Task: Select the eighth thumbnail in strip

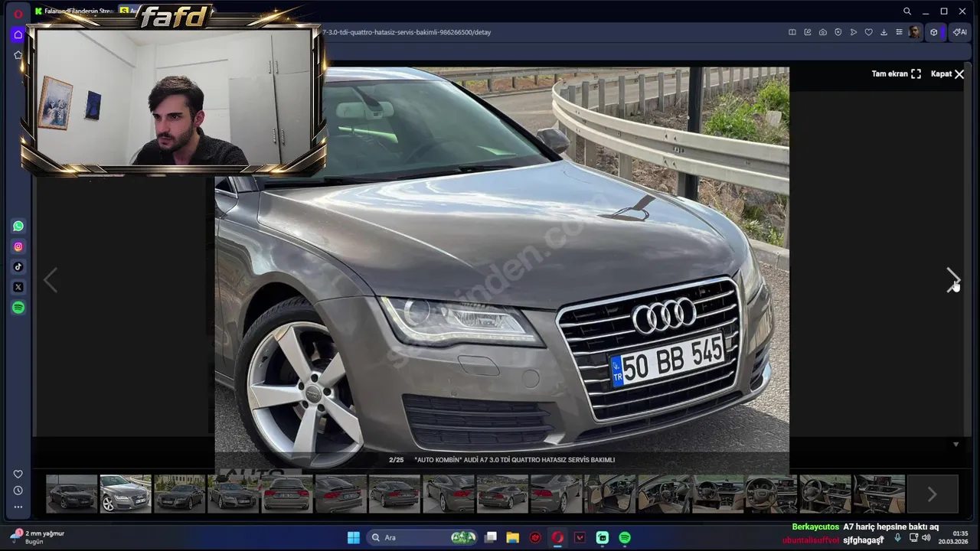Action: click(x=449, y=494)
